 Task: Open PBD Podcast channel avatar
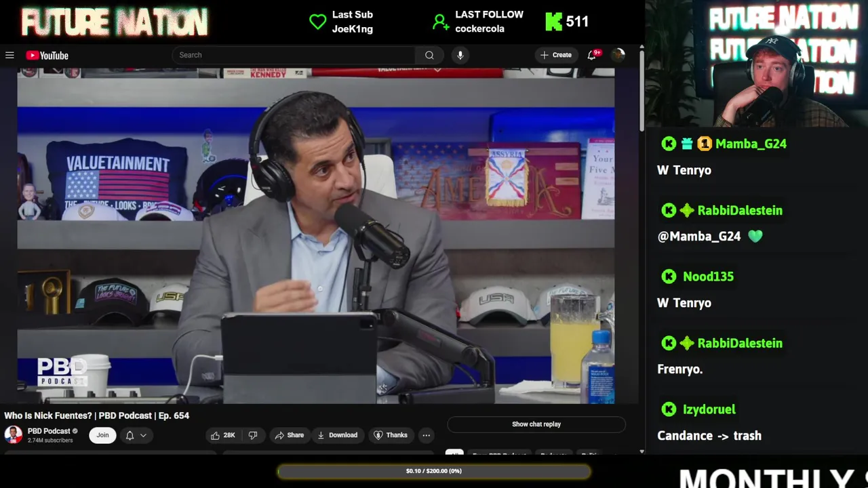click(x=13, y=434)
